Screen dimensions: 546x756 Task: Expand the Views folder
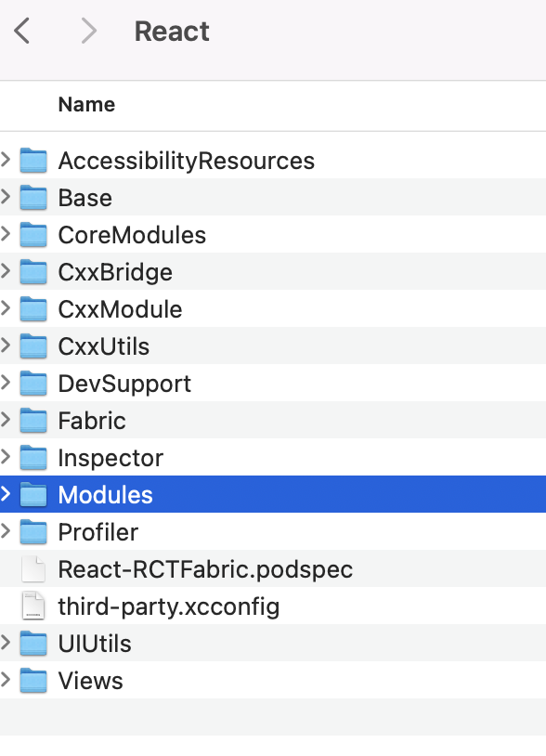tap(7, 680)
